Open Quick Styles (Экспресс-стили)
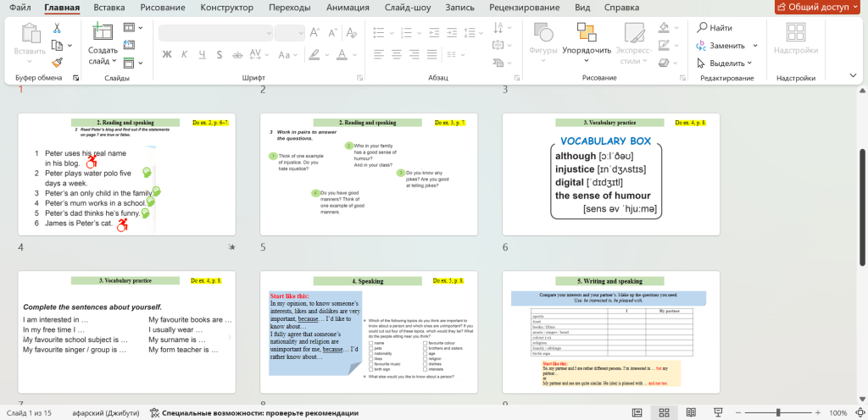The height and width of the screenshot is (420, 868). [x=634, y=44]
